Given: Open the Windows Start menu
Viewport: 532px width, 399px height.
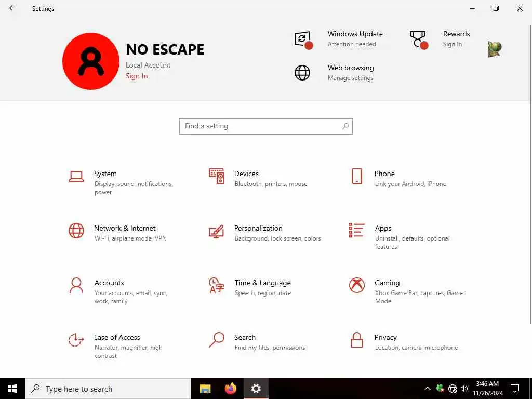Looking at the screenshot, I should 12,389.
